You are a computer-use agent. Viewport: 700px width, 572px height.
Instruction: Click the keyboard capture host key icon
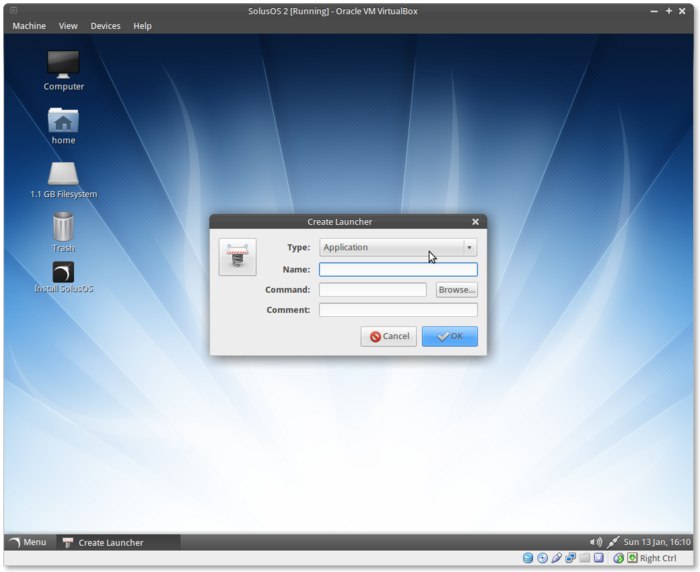point(632,558)
